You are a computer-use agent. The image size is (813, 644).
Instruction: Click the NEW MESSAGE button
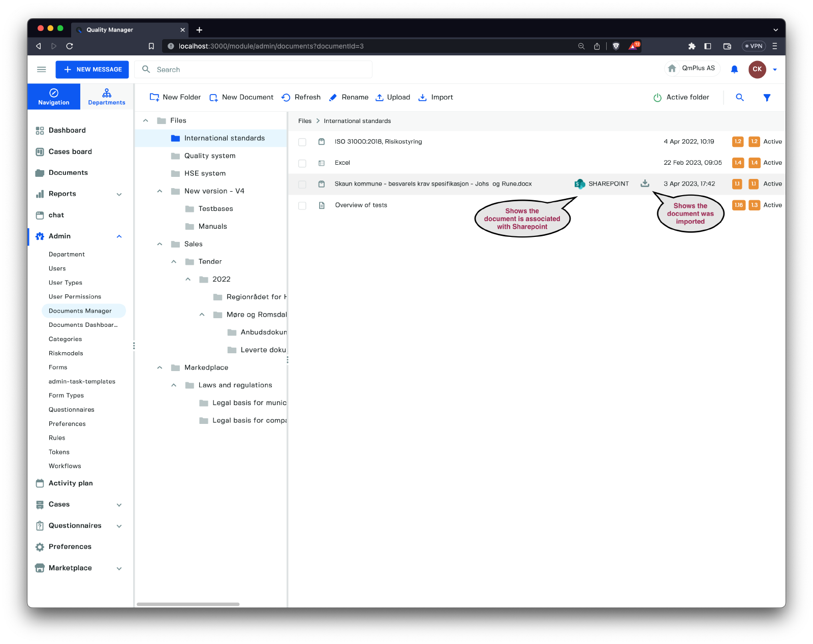point(92,70)
